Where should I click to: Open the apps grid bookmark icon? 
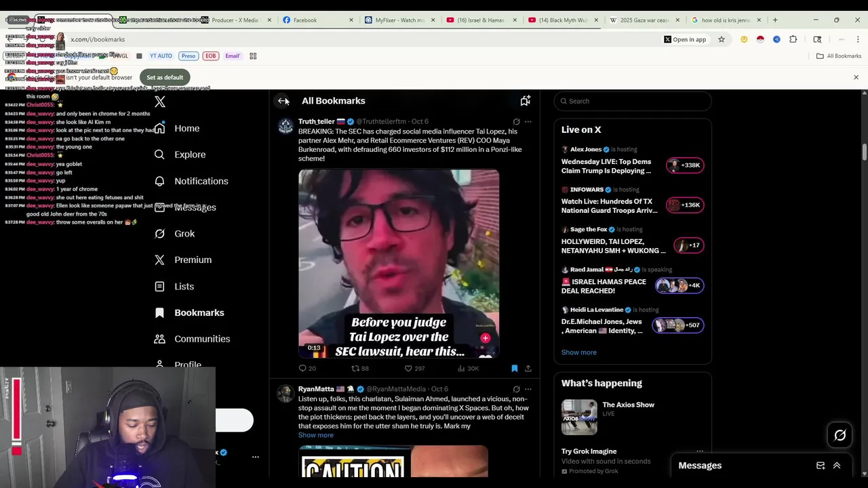point(253,56)
